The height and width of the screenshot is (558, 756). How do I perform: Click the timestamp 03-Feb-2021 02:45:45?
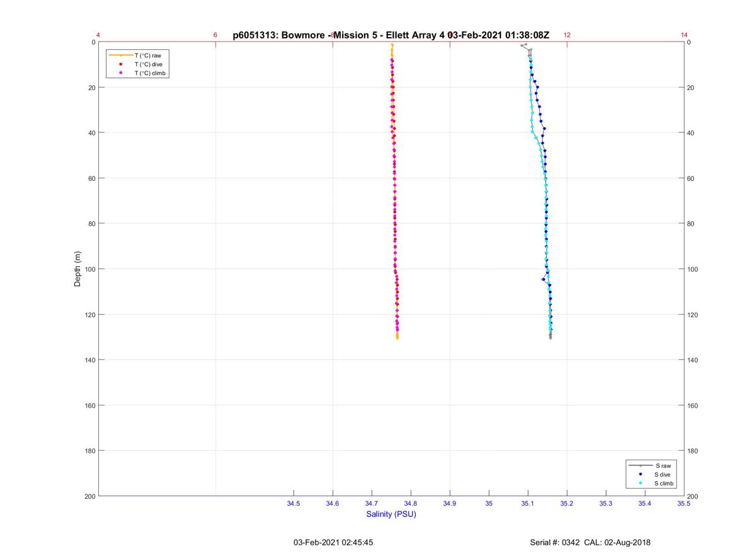[x=333, y=542]
